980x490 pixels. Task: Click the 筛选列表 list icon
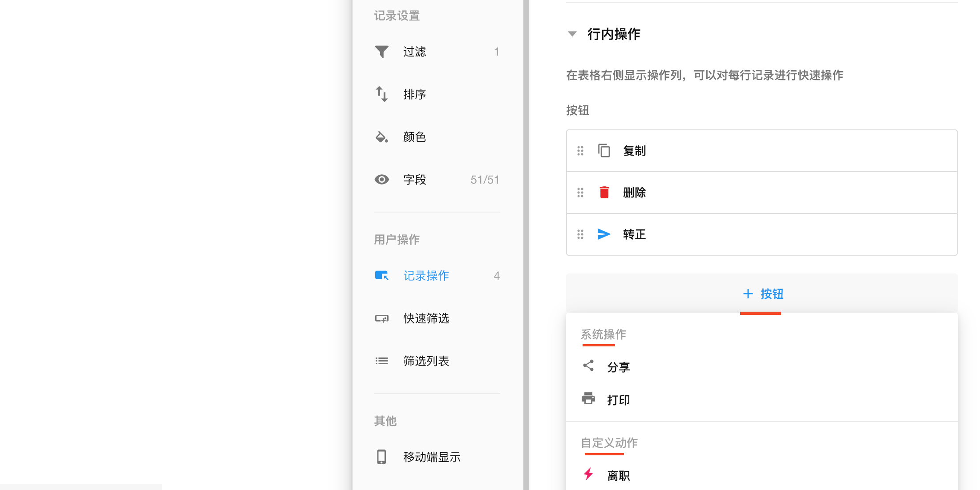[x=381, y=361]
